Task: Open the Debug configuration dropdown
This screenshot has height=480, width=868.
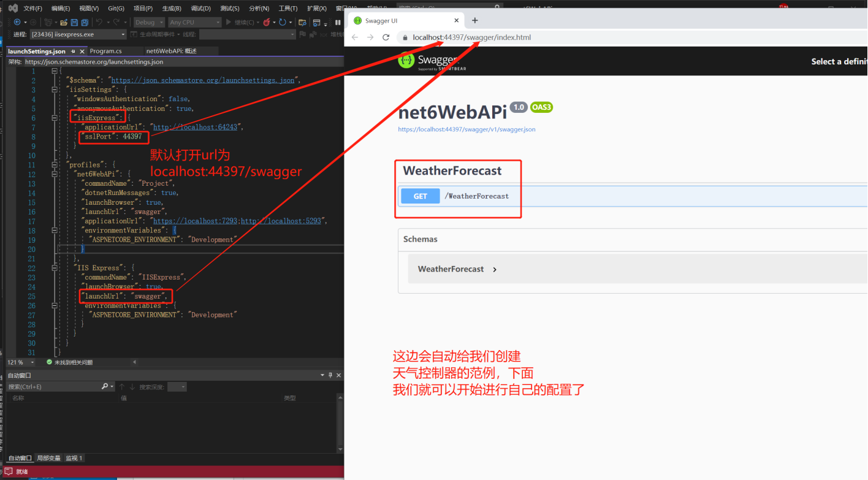Action: pyautogui.click(x=149, y=22)
